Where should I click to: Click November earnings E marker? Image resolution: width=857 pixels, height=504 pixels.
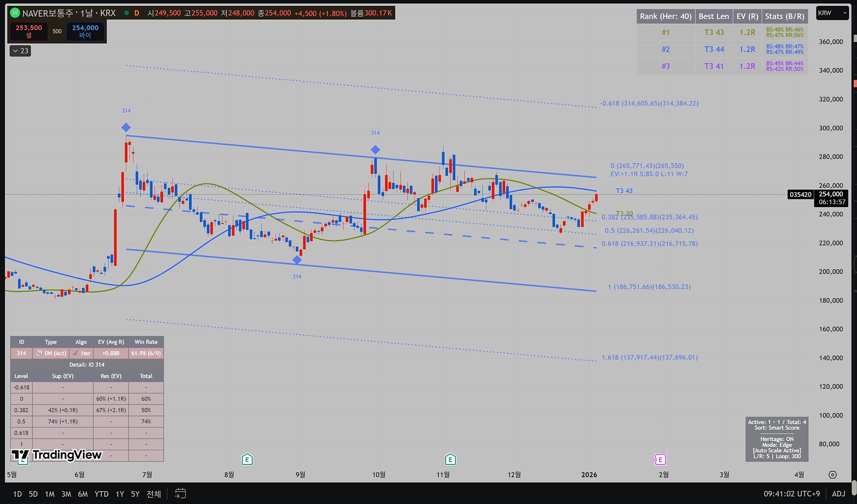point(450,459)
